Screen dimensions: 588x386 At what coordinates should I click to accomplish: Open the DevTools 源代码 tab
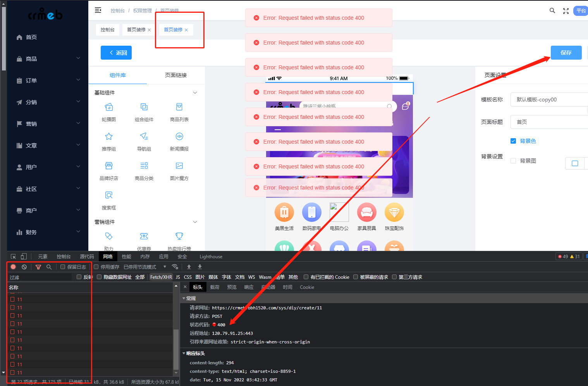87,257
